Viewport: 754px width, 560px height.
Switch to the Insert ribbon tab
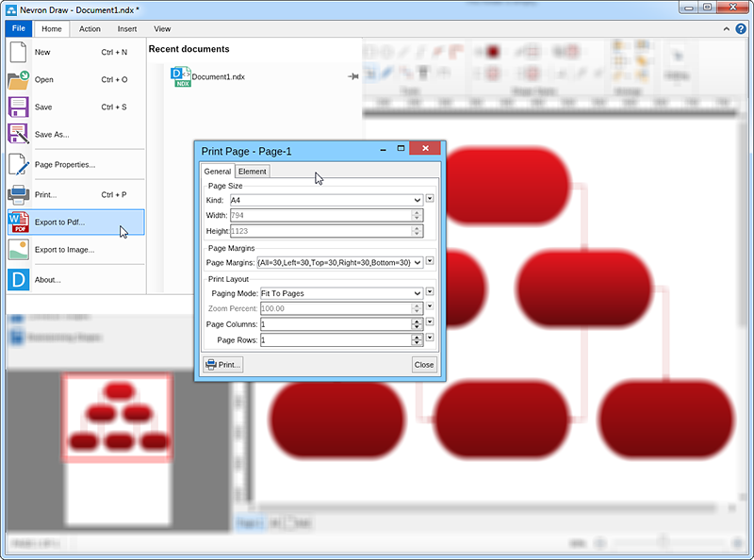pos(127,29)
